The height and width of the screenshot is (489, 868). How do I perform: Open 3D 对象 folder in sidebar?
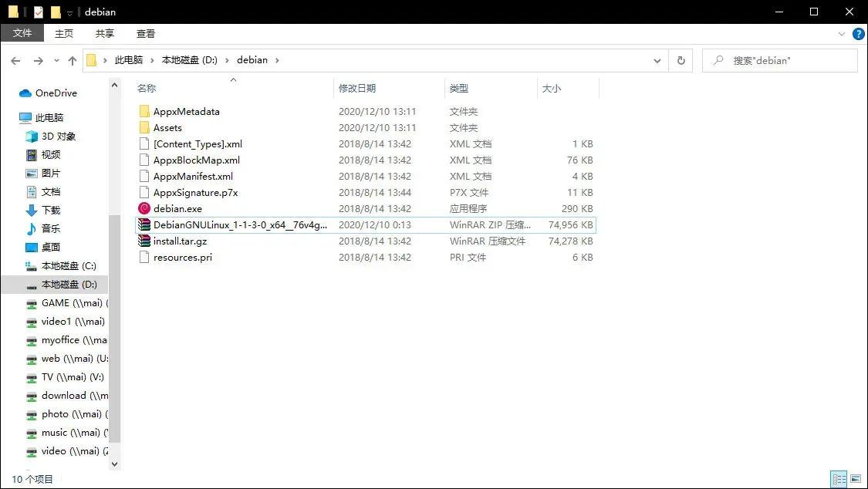point(51,136)
